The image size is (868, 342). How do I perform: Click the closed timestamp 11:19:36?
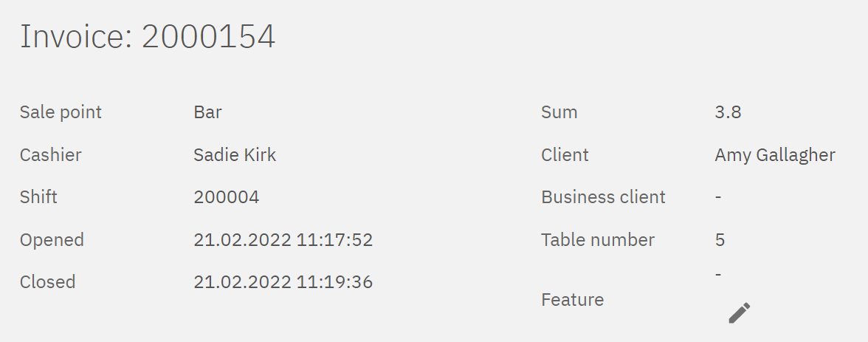283,282
